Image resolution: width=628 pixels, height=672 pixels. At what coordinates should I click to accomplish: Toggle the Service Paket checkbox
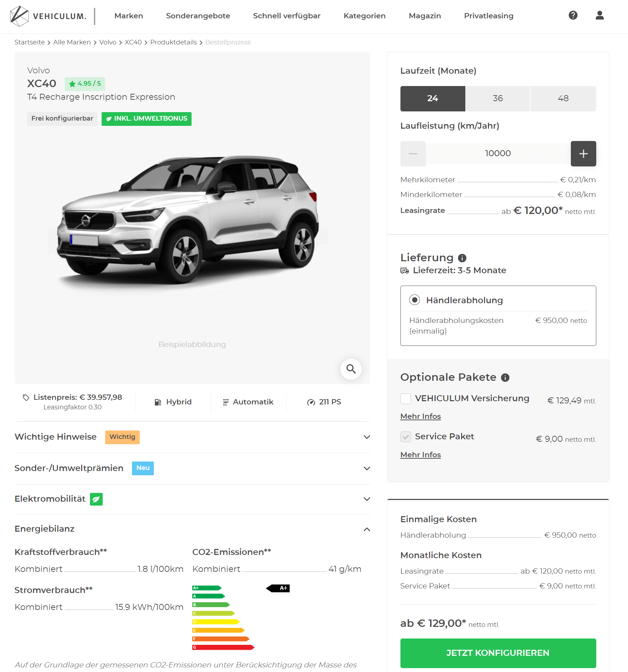(406, 437)
